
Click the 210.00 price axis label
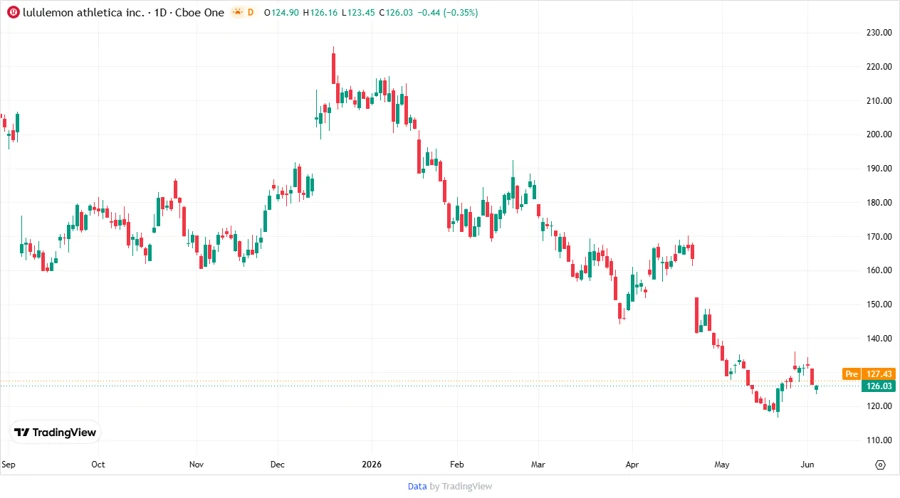(879, 100)
